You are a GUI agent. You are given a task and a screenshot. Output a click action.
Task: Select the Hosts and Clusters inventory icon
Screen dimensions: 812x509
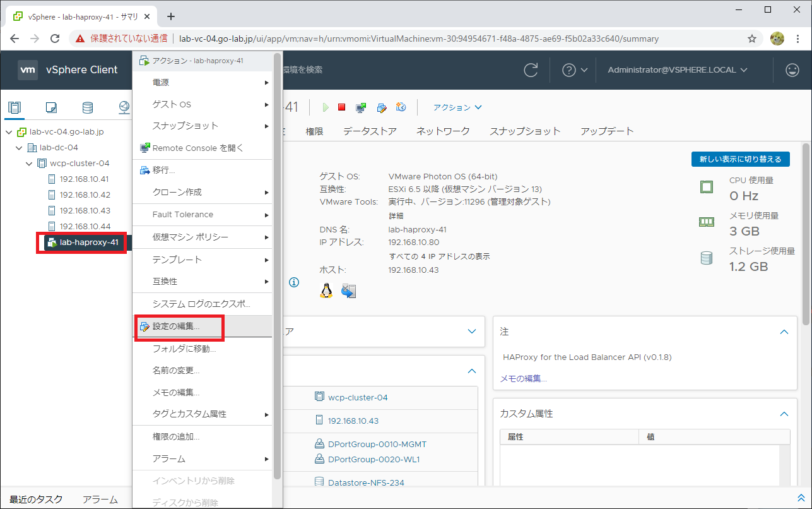(x=15, y=107)
